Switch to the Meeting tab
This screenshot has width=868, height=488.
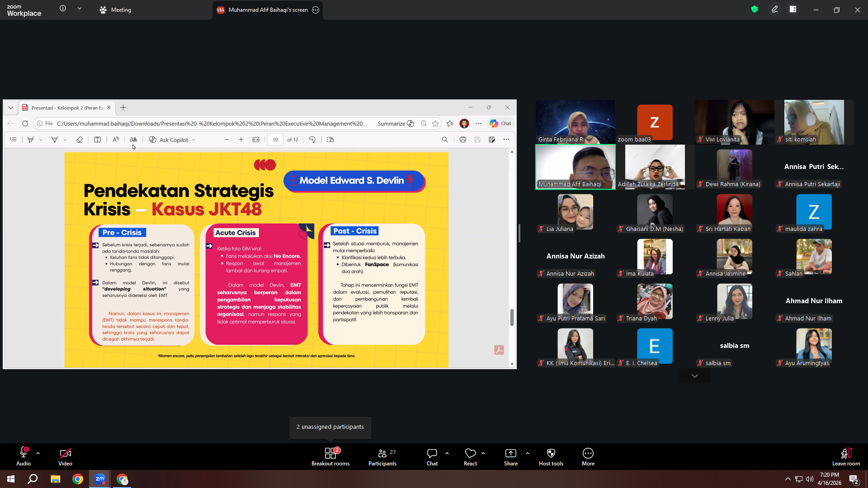115,10
